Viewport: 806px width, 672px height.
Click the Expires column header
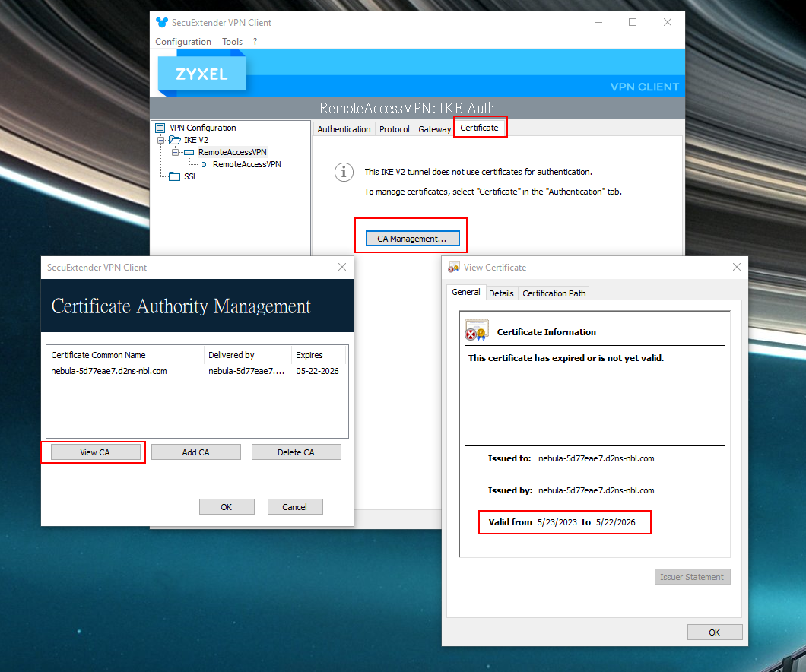319,355
